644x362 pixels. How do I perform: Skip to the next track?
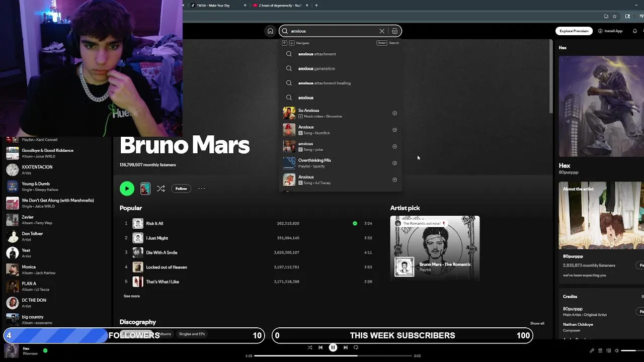[x=345, y=347]
